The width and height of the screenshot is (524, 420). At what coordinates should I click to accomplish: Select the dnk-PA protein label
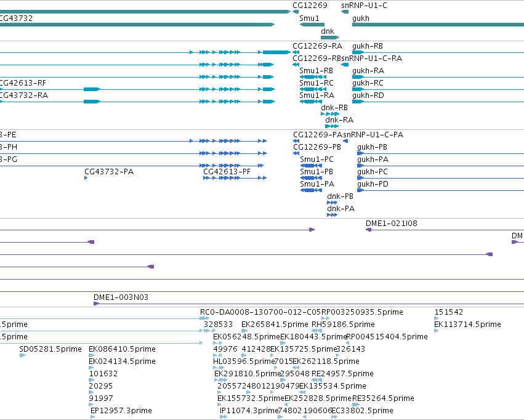[x=341, y=209]
